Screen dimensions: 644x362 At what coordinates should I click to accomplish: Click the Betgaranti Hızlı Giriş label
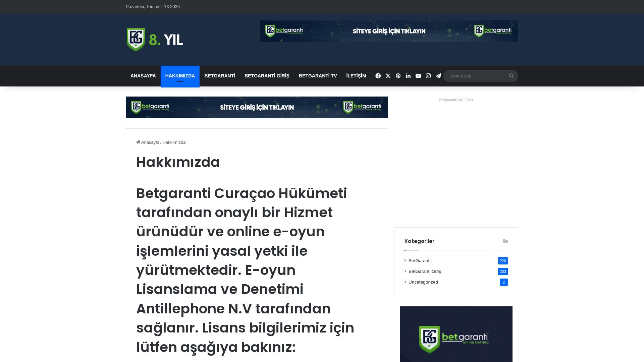pyautogui.click(x=456, y=100)
